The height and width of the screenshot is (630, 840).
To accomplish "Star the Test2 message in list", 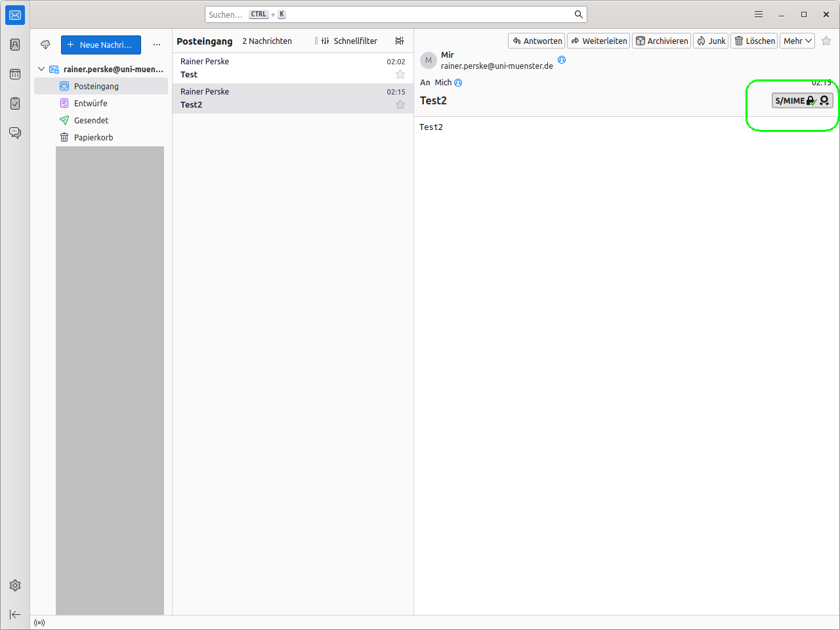I will 400,104.
